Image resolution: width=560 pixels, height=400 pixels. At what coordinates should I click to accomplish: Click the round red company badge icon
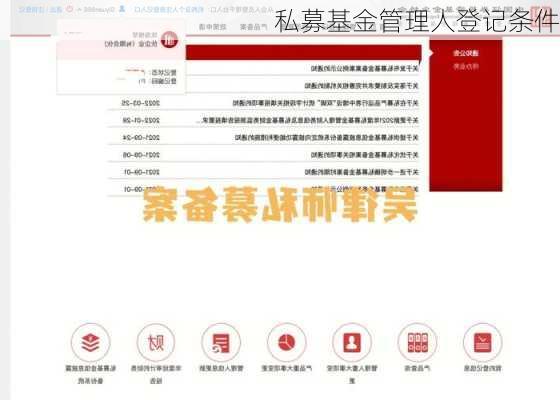point(169,40)
